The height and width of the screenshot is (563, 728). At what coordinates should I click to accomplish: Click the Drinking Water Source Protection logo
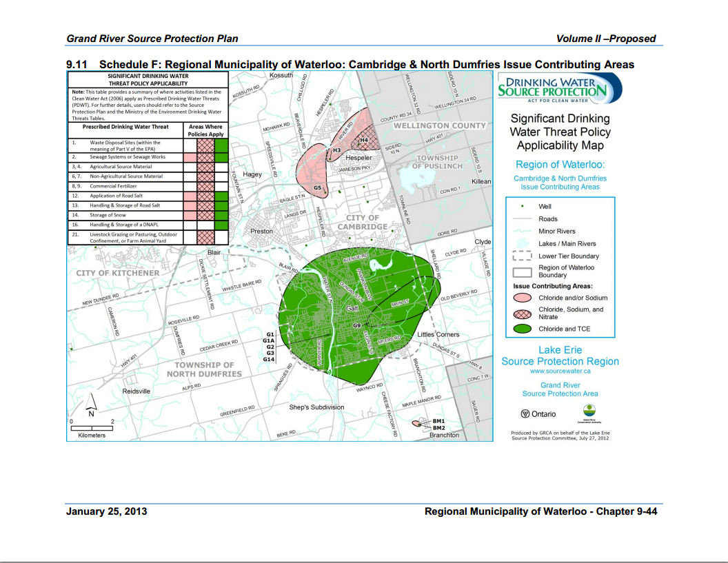[x=560, y=88]
